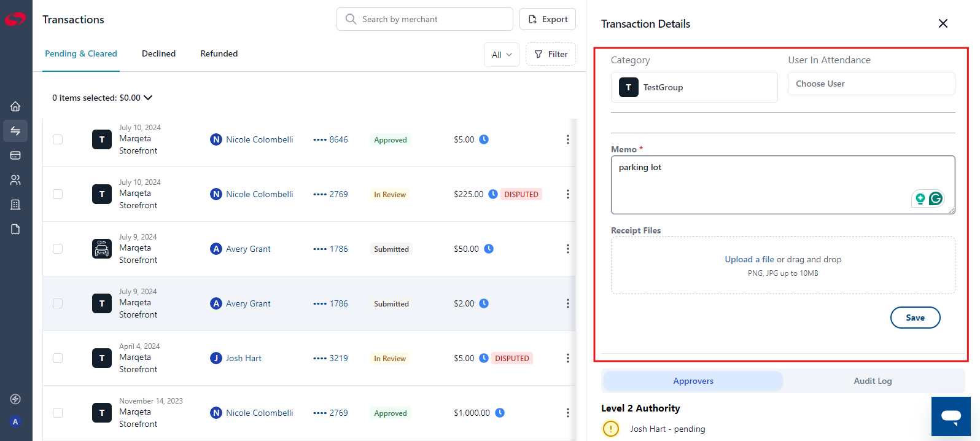Switch to the Declined tab

tap(158, 54)
